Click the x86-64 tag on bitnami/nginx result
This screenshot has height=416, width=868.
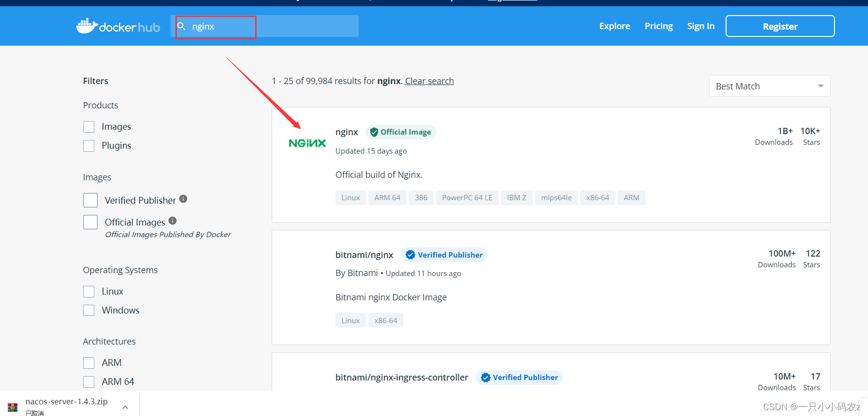click(x=386, y=321)
